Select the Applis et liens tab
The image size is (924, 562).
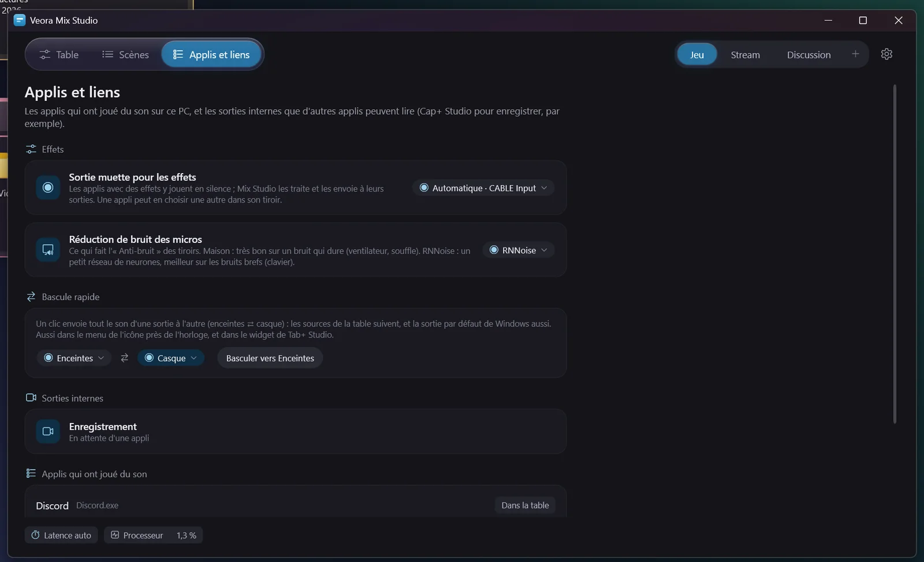[x=211, y=54]
